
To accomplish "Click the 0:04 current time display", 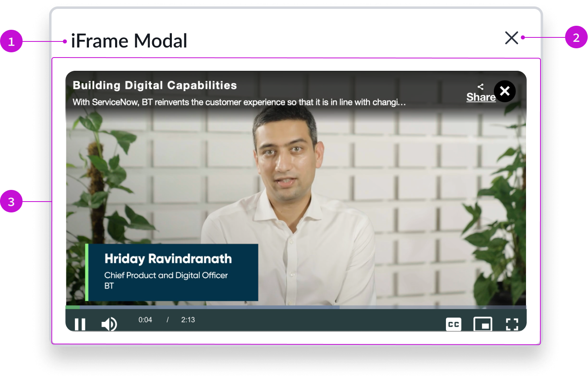I will point(145,320).
